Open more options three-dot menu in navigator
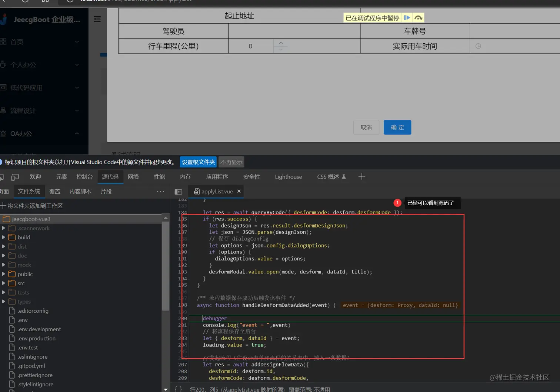This screenshot has width=560, height=392. point(160,192)
